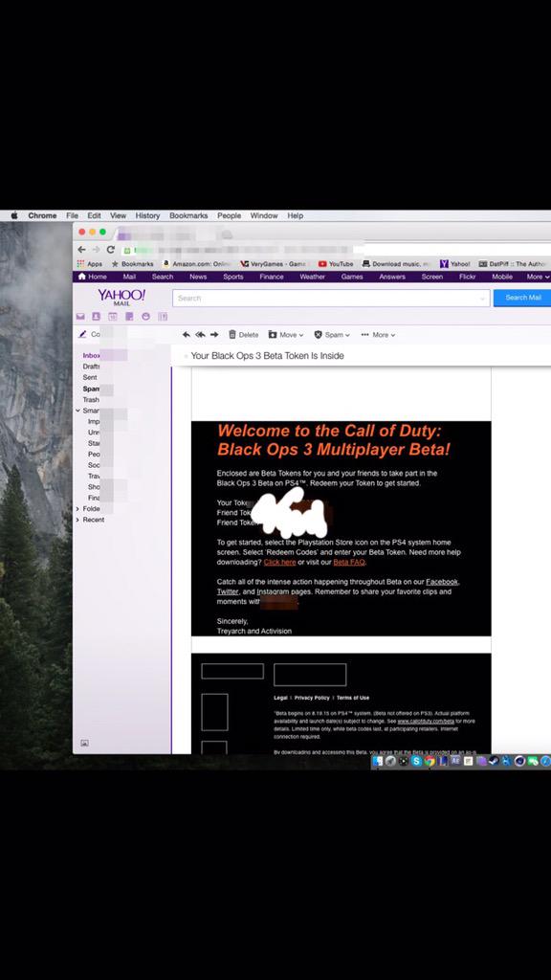Open the Facebook link in the email
The image size is (551, 980).
click(442, 582)
